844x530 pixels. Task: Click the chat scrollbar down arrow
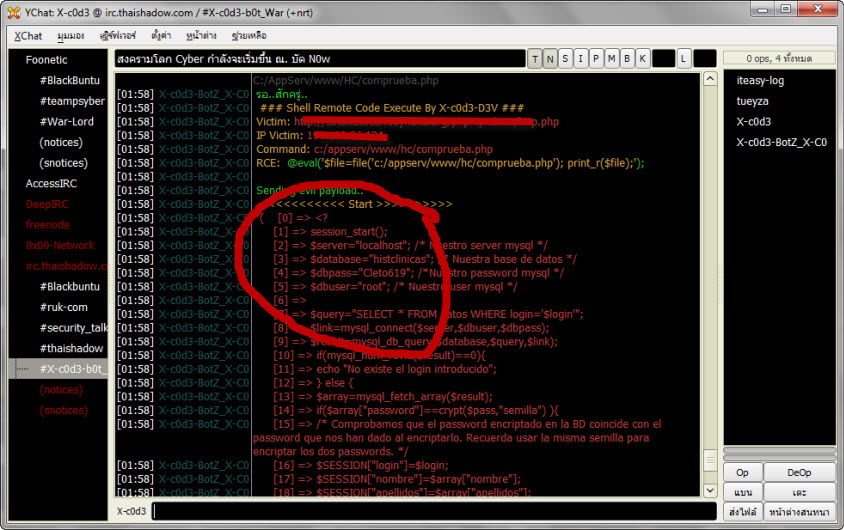pyautogui.click(x=711, y=490)
